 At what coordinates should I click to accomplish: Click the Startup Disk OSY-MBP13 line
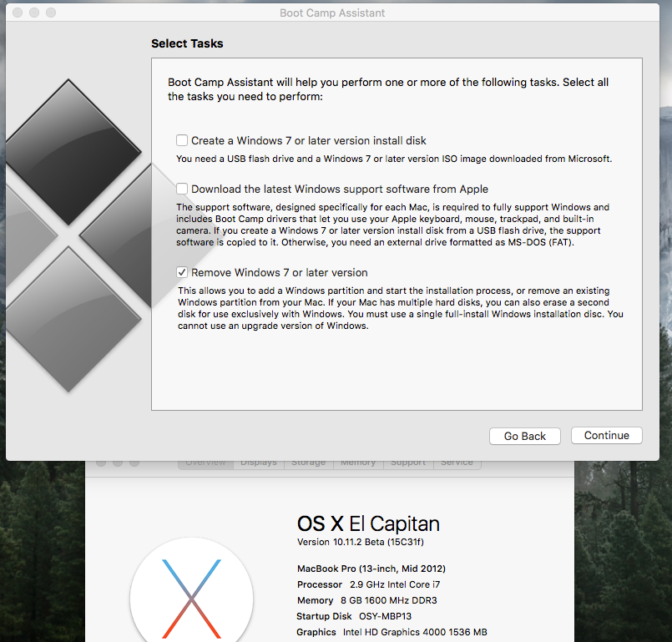[354, 616]
